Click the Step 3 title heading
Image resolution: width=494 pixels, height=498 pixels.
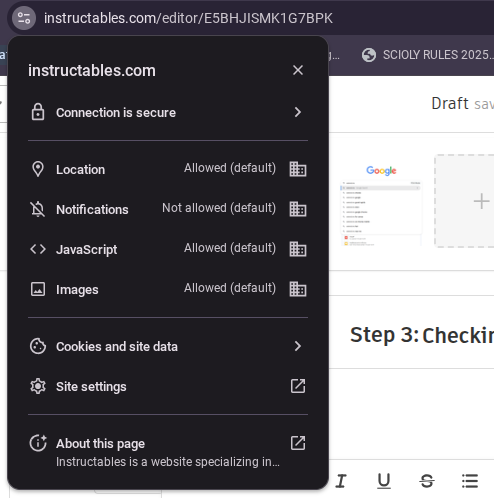coord(422,335)
